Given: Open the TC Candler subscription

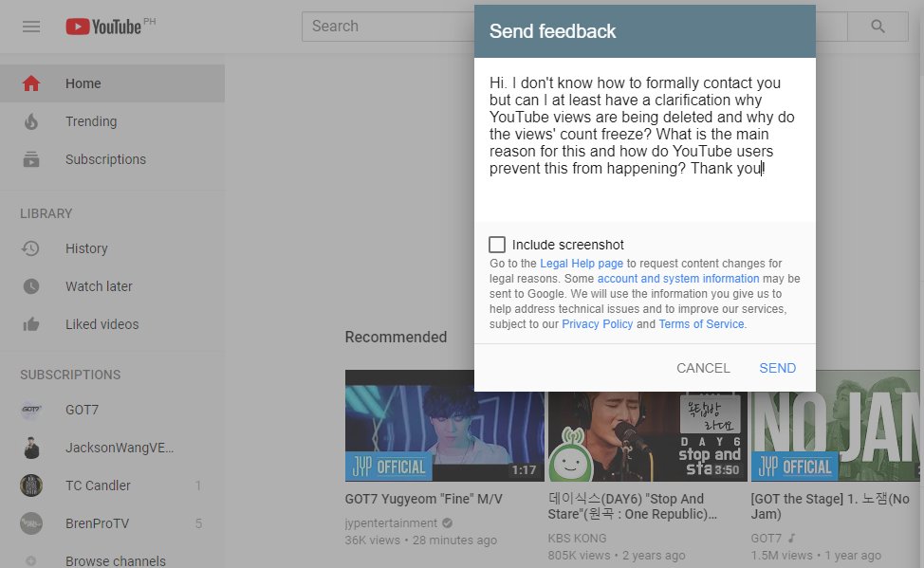Looking at the screenshot, I should [112, 486].
